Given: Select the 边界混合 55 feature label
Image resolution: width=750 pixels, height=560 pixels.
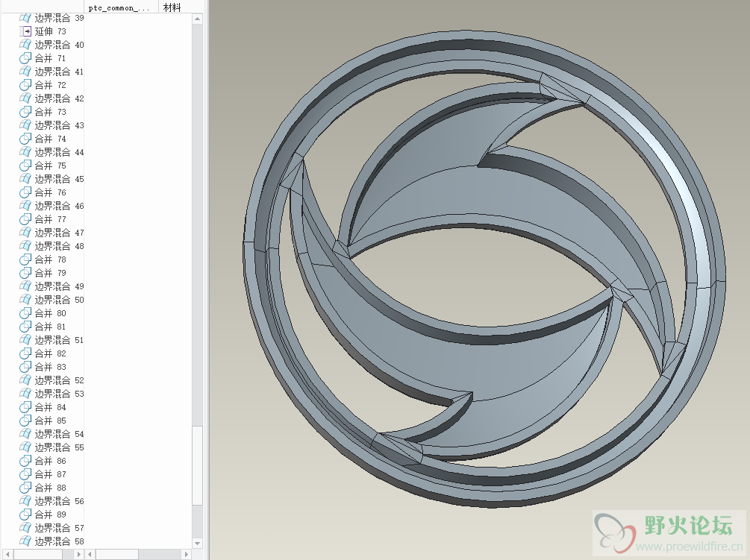Looking at the screenshot, I should click(59, 447).
